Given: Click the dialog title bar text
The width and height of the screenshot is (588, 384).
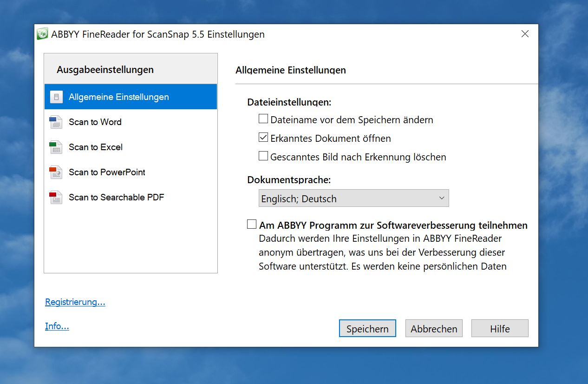Looking at the screenshot, I should click(158, 34).
